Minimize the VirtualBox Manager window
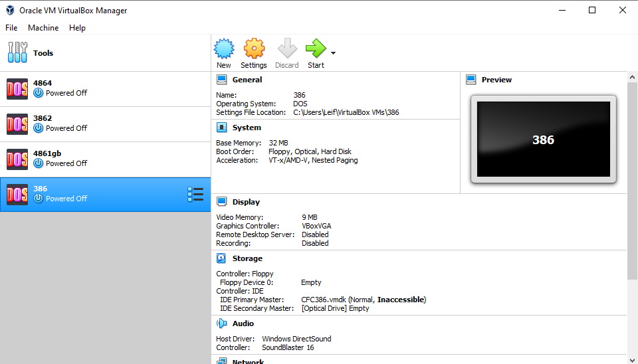This screenshot has height=364, width=638. [x=562, y=10]
